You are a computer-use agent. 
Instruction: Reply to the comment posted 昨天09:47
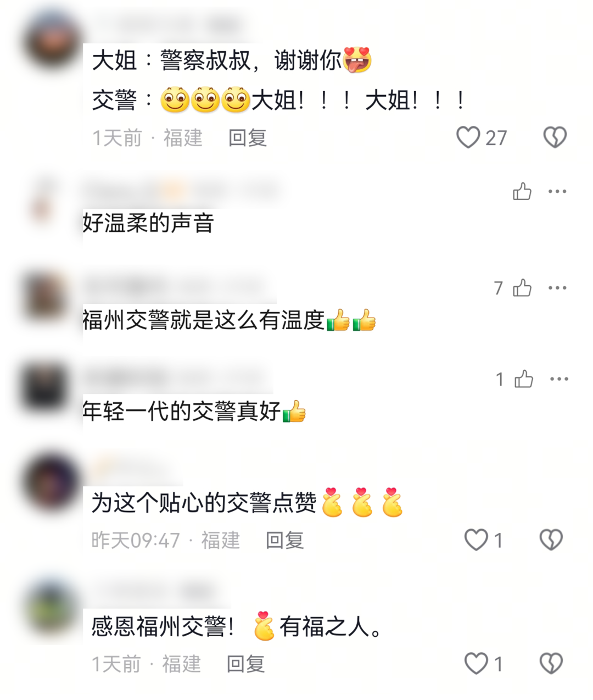[284, 540]
